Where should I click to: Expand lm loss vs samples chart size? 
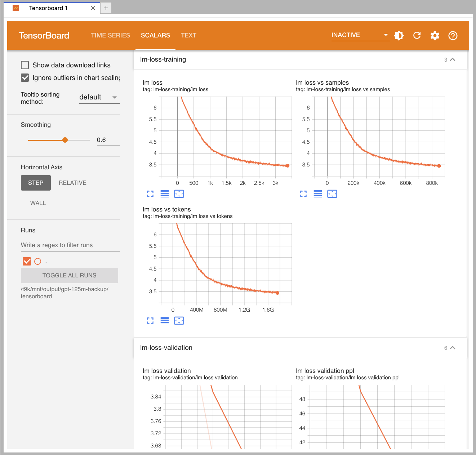click(303, 194)
